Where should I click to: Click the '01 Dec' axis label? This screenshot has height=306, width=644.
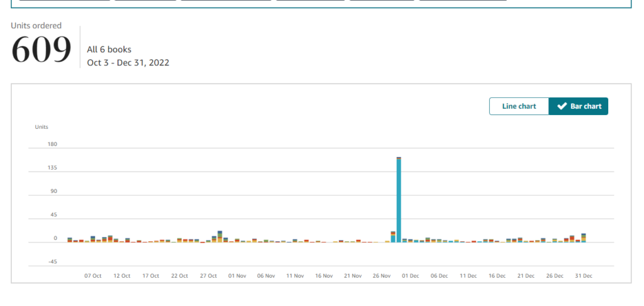410,276
